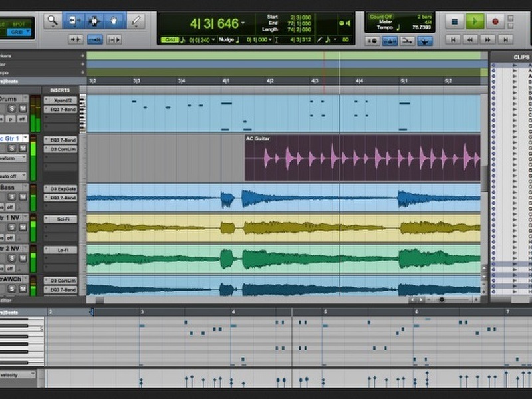Select the Selector tool
Image resolution: width=532 pixels, height=399 pixels.
click(x=94, y=21)
